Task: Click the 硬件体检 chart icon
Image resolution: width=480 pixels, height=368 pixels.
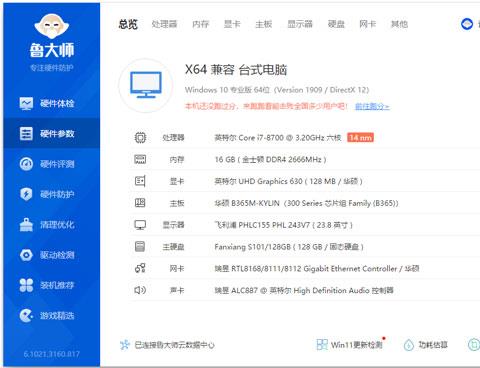Action: 26,103
